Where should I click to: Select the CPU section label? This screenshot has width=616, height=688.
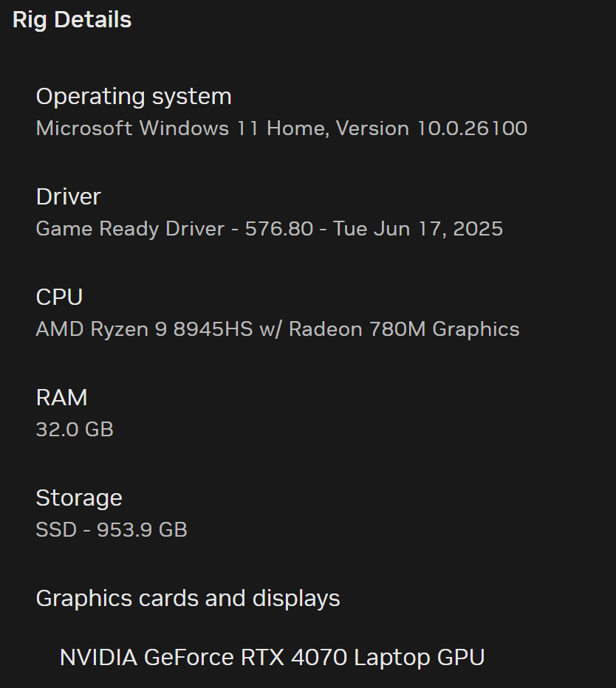(x=59, y=297)
